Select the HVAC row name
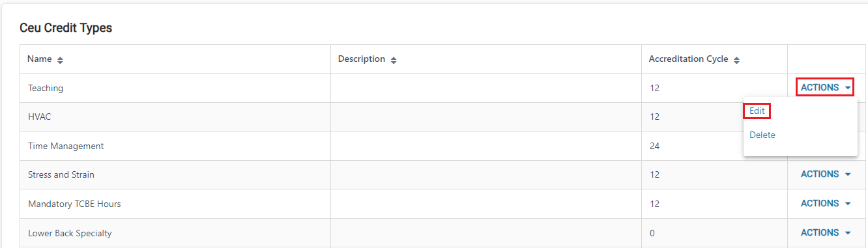 point(39,117)
